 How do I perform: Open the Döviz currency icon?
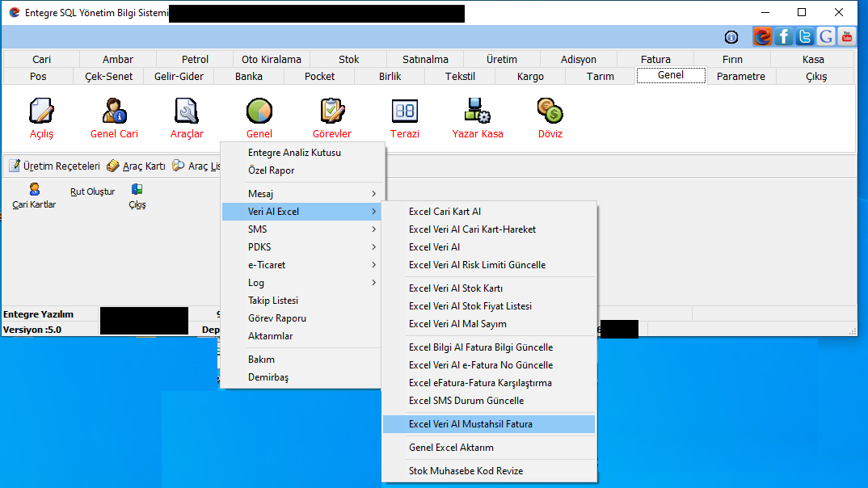pyautogui.click(x=550, y=111)
